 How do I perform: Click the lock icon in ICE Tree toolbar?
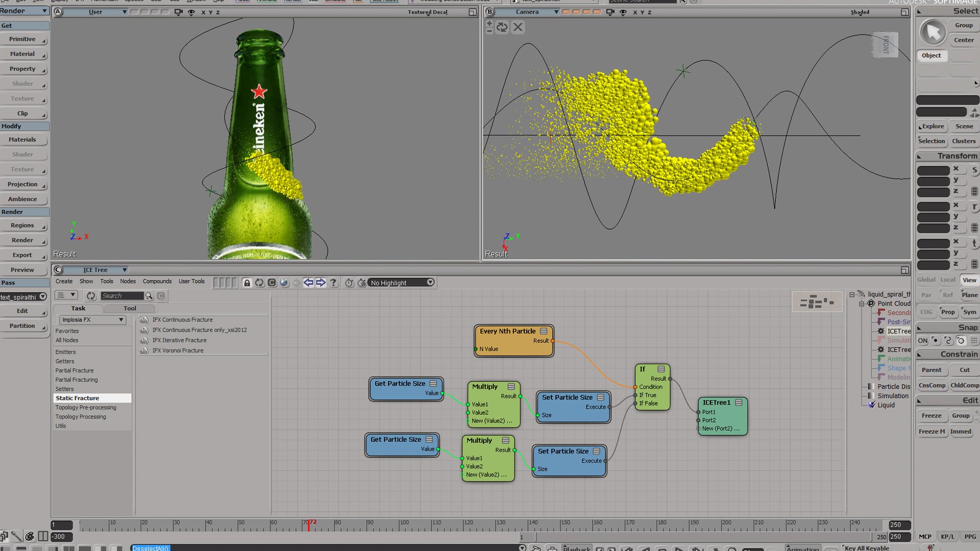click(x=247, y=283)
